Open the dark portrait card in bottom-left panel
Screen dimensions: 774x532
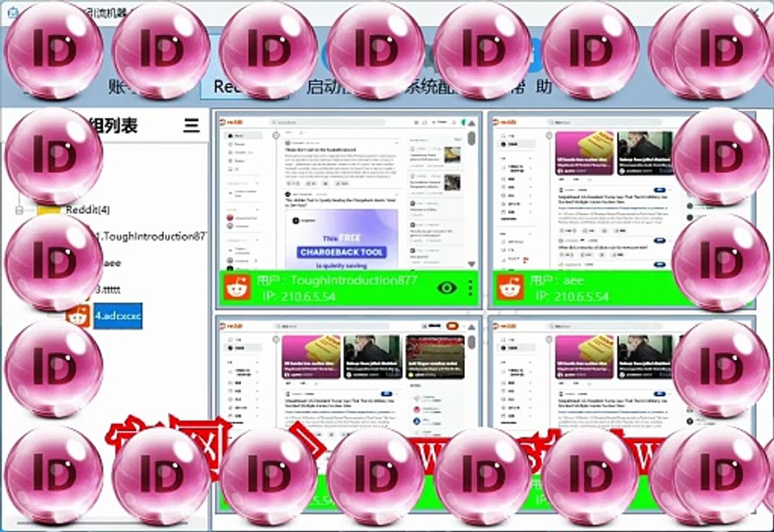(373, 357)
